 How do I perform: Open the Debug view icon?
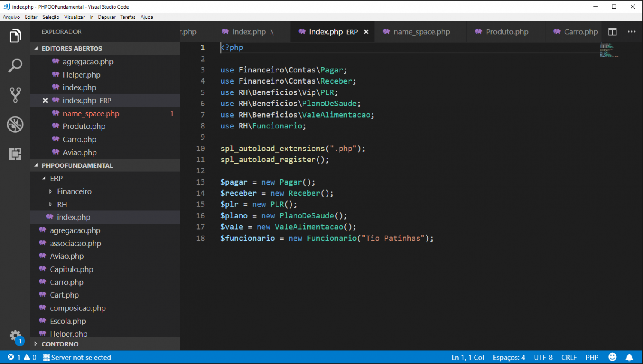15,125
